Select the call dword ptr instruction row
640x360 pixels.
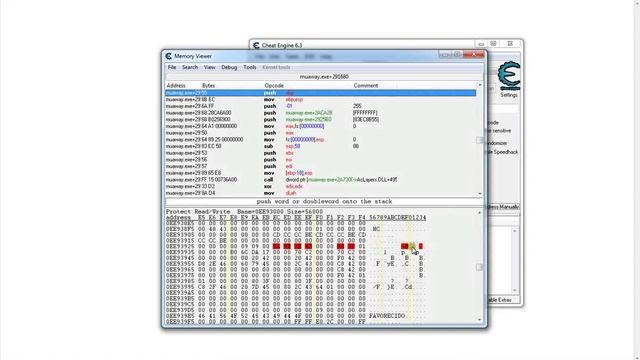click(320, 180)
